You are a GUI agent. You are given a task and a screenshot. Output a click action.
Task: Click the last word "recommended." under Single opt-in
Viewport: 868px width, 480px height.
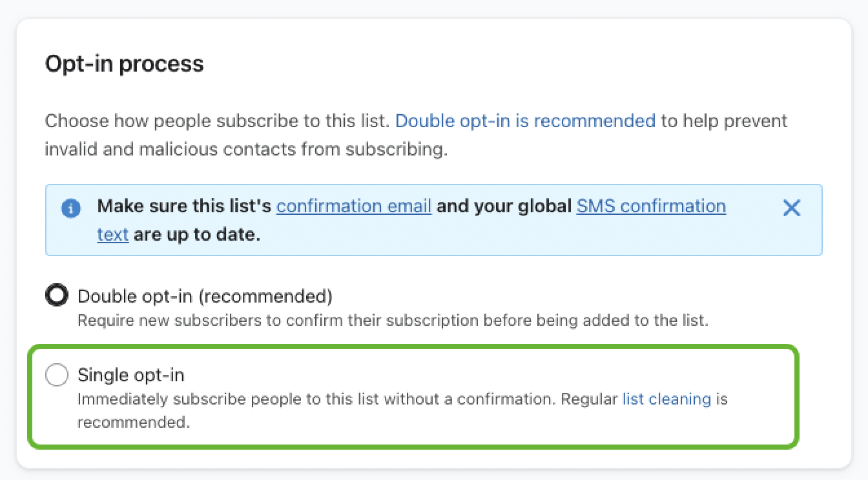[x=134, y=423]
